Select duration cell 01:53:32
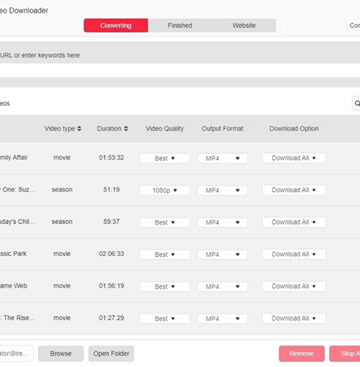The width and height of the screenshot is (360, 367). click(111, 157)
